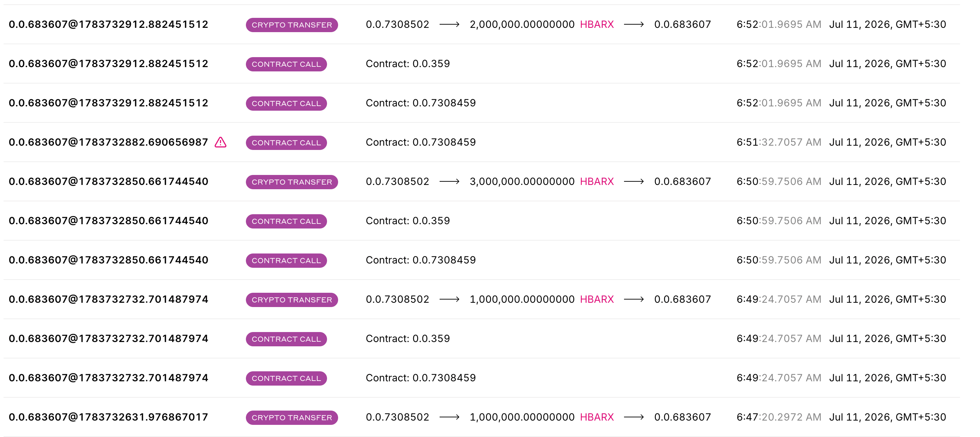This screenshot has height=437, width=980.
Task: Select sender account 0.0.7308502 in the 3,000,000 transfer
Action: pos(397,181)
